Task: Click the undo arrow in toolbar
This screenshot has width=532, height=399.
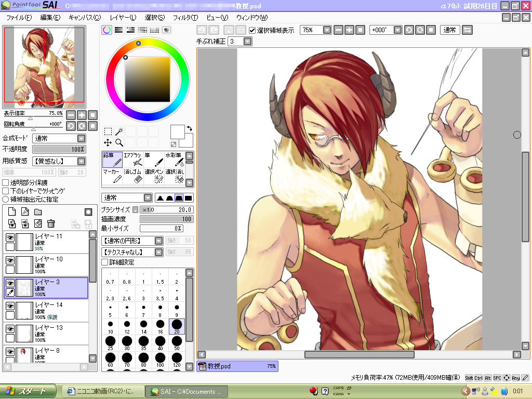Action: [x=202, y=30]
